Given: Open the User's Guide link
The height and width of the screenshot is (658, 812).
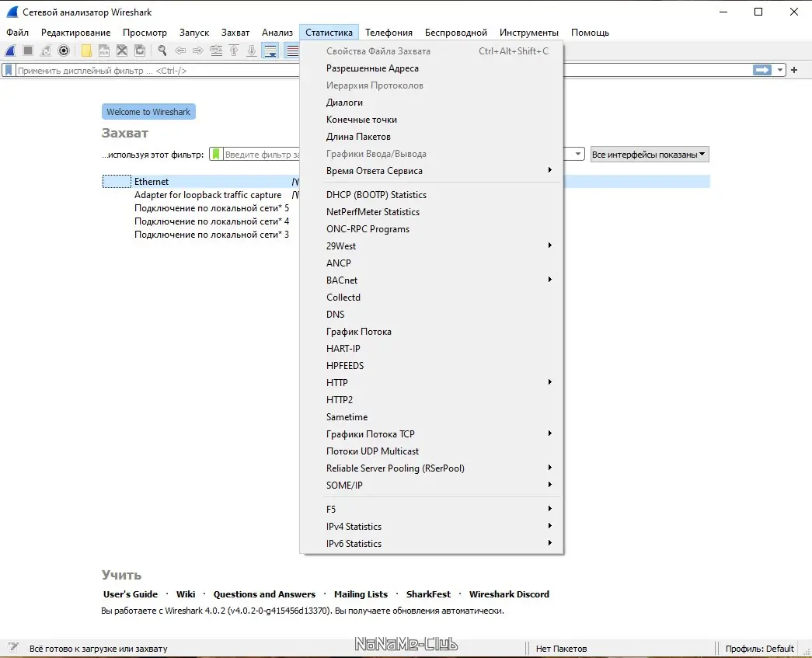Looking at the screenshot, I should [131, 594].
